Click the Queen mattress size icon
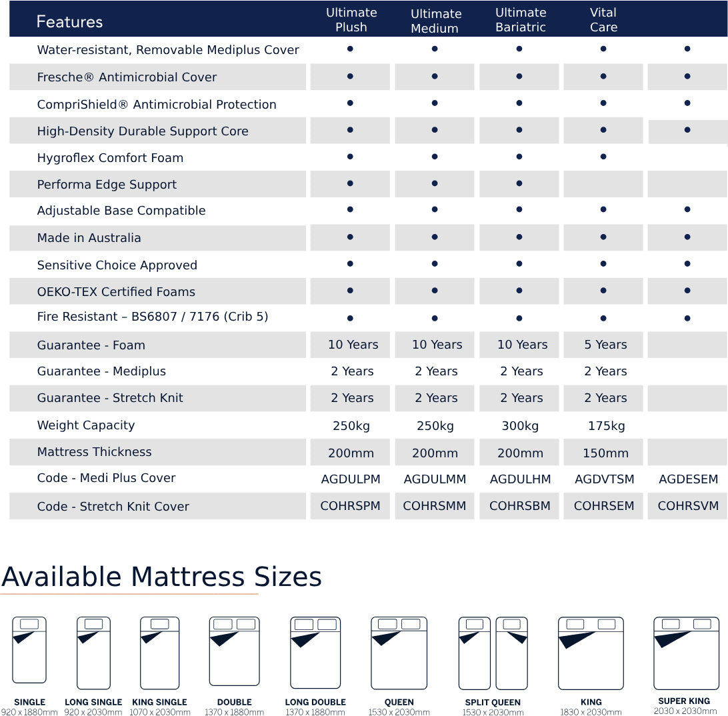Image resolution: width=728 pixels, height=716 pixels. (399, 653)
